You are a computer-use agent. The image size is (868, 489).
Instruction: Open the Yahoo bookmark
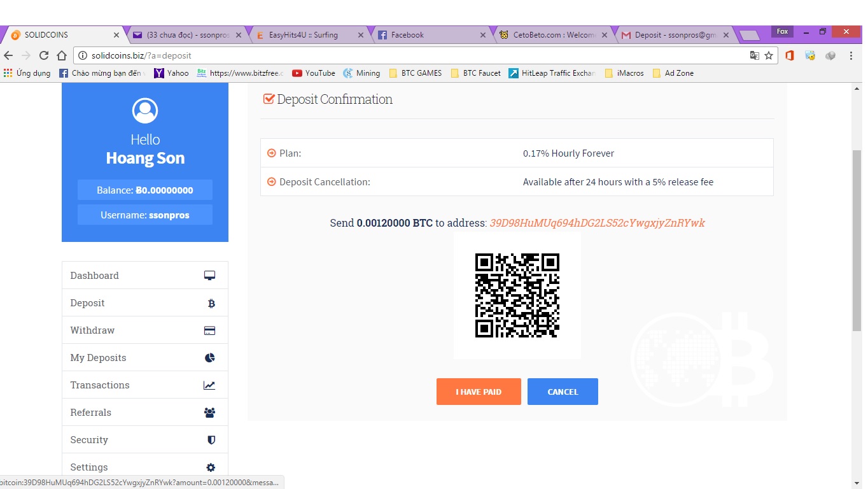[171, 73]
